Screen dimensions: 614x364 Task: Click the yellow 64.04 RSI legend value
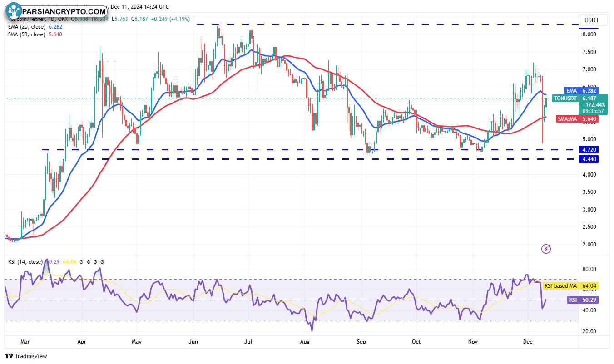pyautogui.click(x=69, y=262)
